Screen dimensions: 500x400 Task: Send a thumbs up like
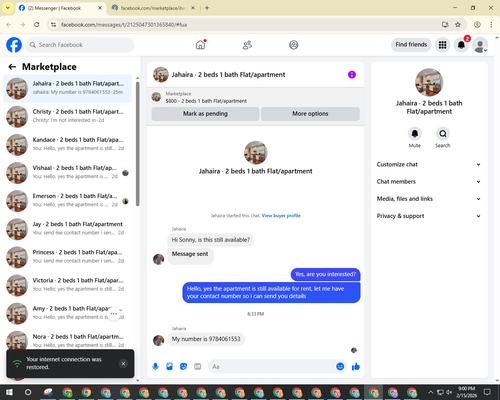(356, 367)
